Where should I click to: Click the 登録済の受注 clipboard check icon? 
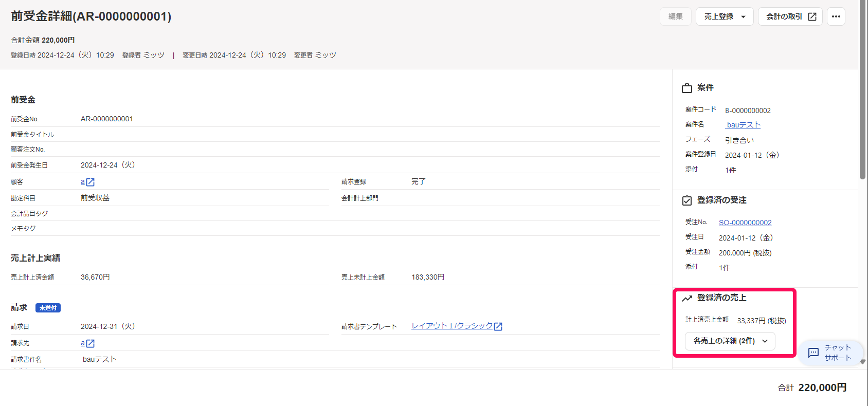pyautogui.click(x=687, y=200)
